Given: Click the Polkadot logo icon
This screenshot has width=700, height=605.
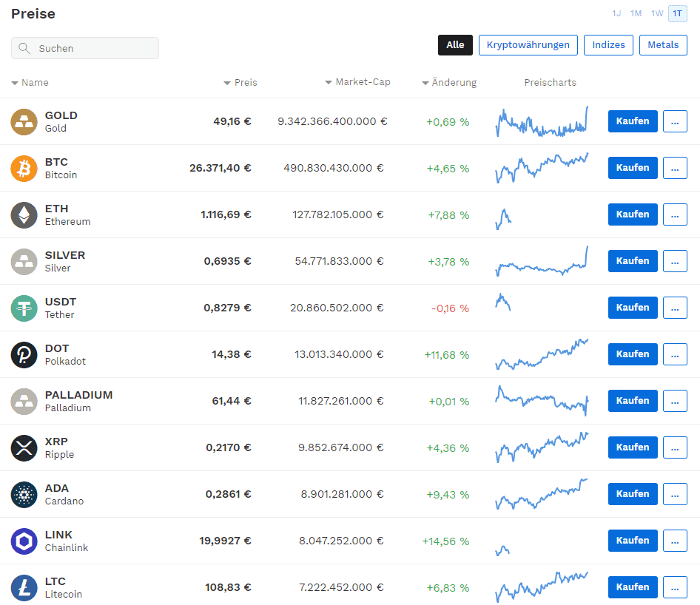Looking at the screenshot, I should [x=24, y=355].
